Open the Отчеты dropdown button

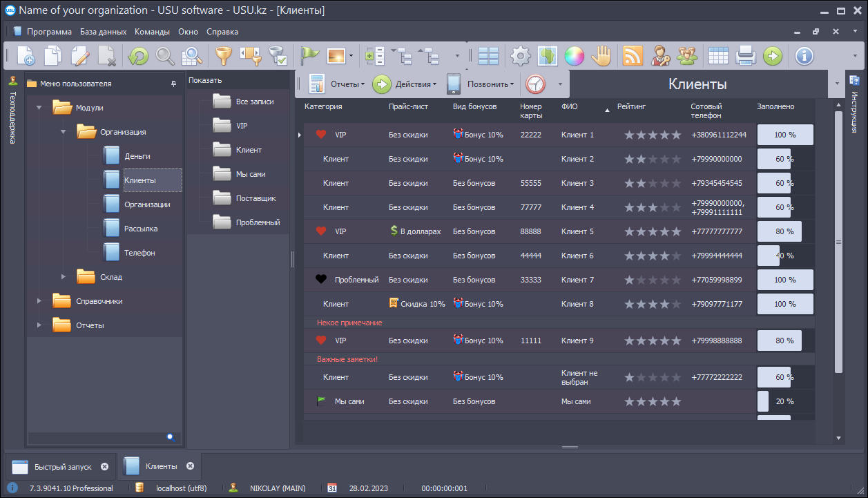point(338,84)
